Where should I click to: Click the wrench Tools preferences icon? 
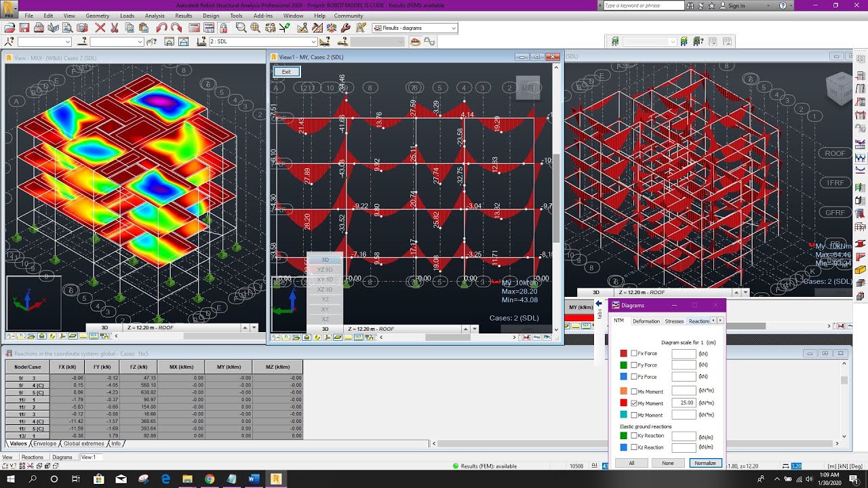(344, 28)
